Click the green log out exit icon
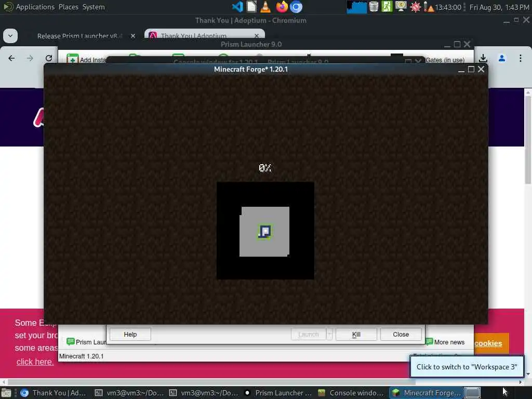Image resolution: width=532 pixels, height=399 pixels. 387,7
